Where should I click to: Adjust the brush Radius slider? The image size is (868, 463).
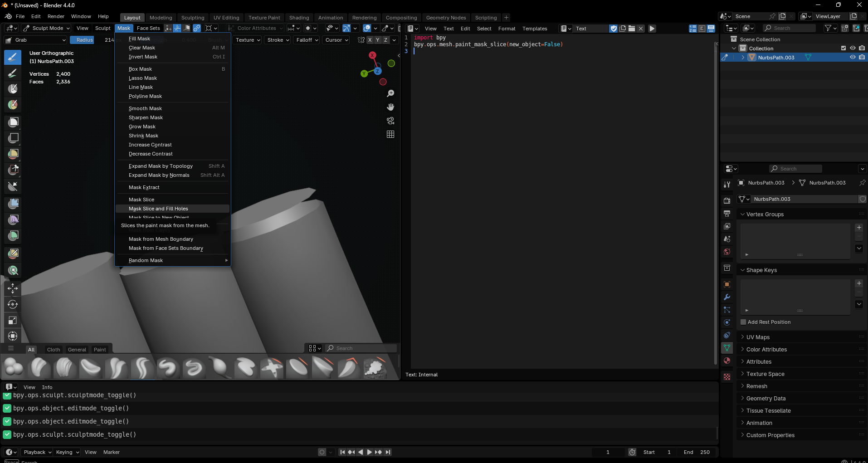[x=92, y=40]
